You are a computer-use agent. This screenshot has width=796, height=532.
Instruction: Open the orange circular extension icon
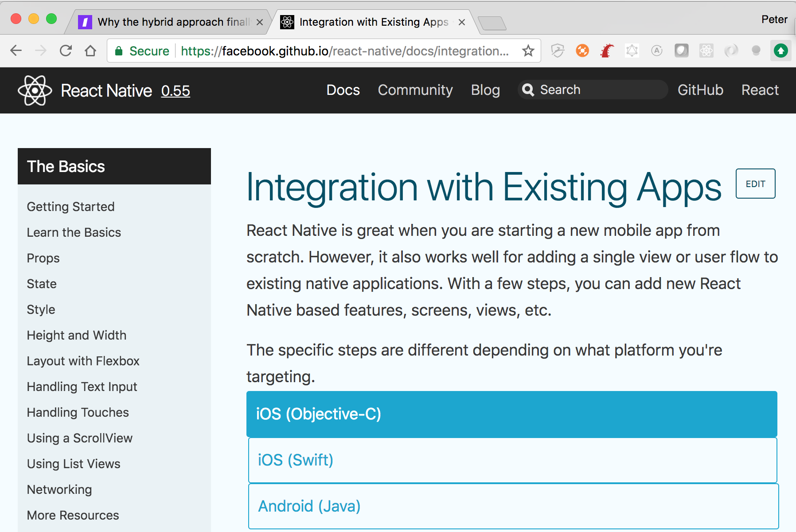[x=582, y=51]
